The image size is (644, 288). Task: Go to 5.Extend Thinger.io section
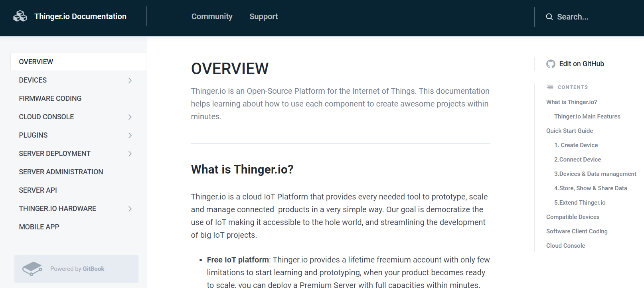pyautogui.click(x=580, y=203)
